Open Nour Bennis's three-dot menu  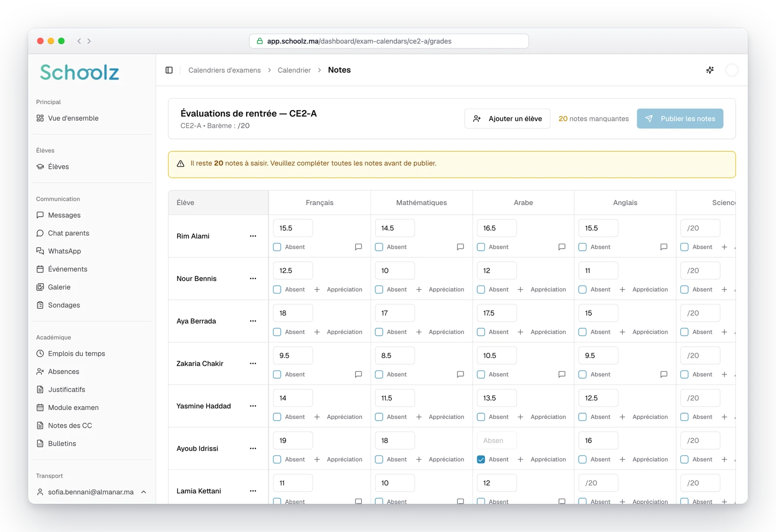pos(253,279)
